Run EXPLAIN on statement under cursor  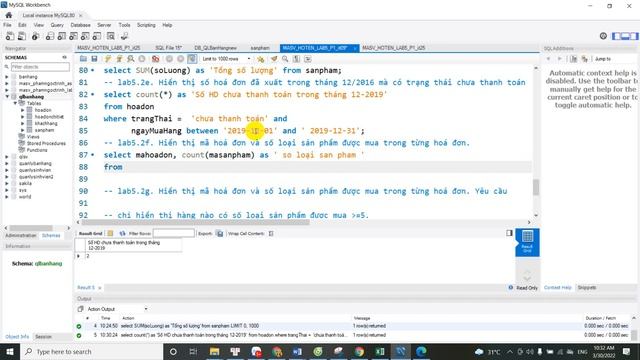(131, 59)
